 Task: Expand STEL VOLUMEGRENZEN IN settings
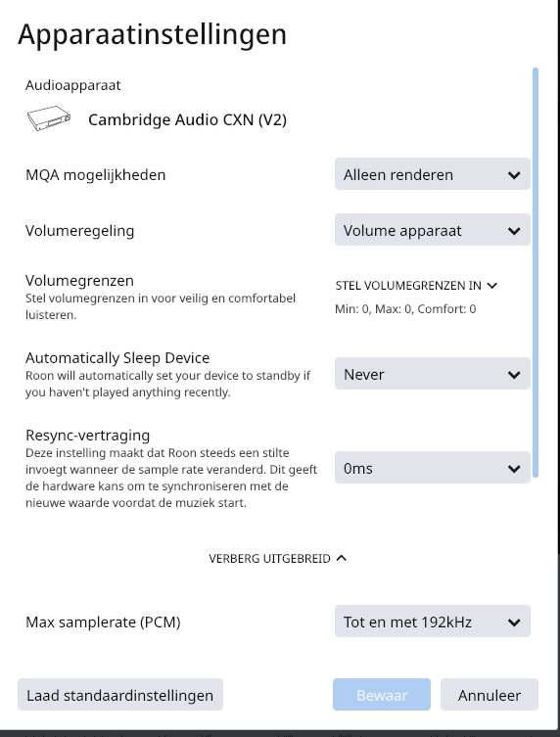(416, 285)
